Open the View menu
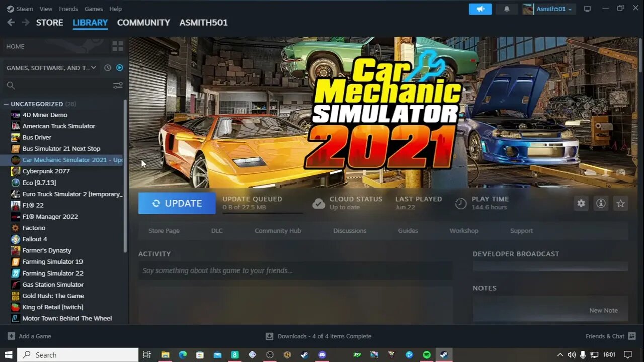This screenshot has height=362, width=644. coord(46,9)
